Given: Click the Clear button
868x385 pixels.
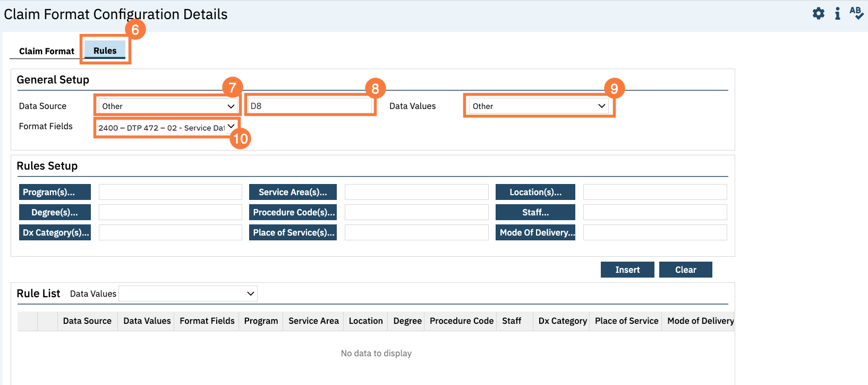Looking at the screenshot, I should click(x=685, y=270).
